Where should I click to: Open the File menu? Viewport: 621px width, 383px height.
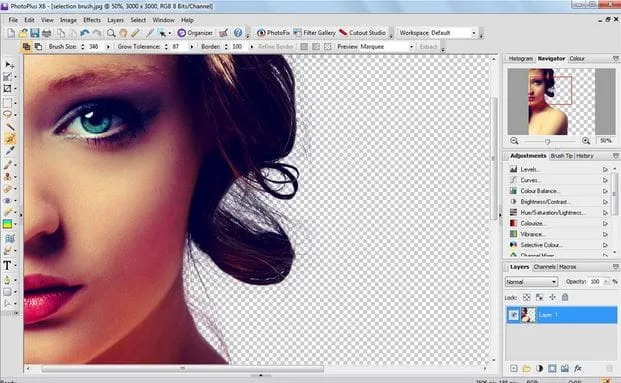click(13, 20)
